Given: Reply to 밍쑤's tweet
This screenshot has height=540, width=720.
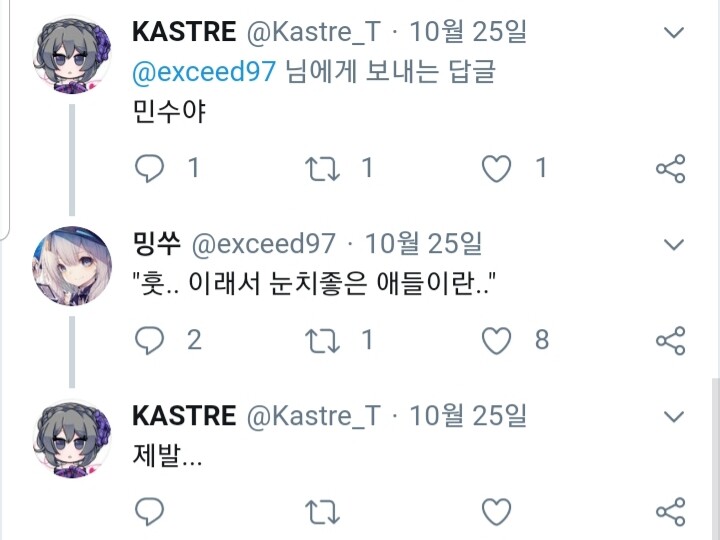Looking at the screenshot, I should click(x=149, y=340).
